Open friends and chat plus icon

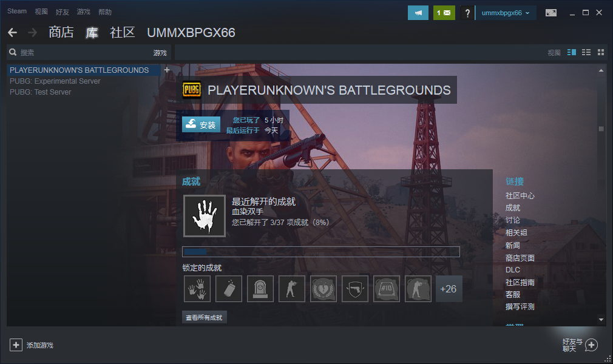pos(591,345)
